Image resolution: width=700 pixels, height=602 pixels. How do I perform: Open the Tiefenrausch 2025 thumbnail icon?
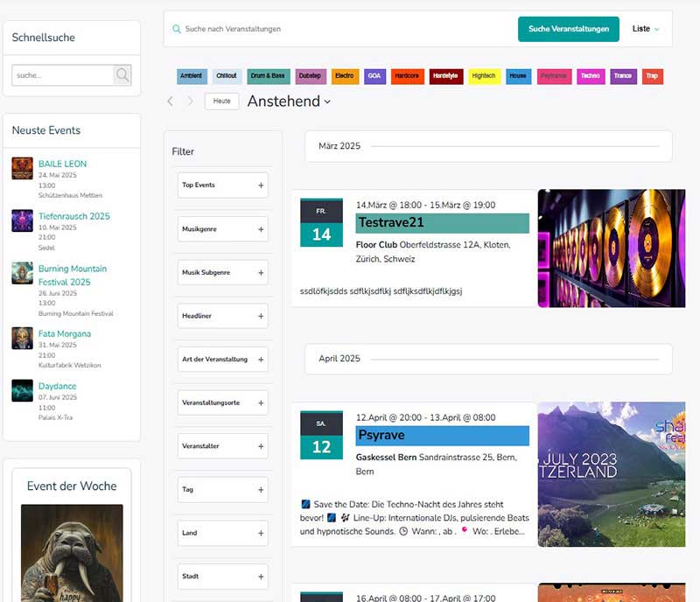pos(22,220)
